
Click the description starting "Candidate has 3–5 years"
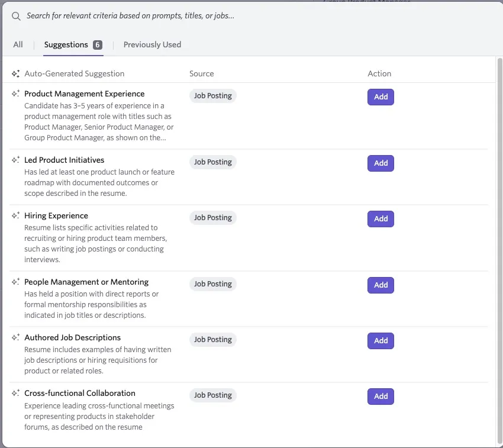[x=99, y=122]
